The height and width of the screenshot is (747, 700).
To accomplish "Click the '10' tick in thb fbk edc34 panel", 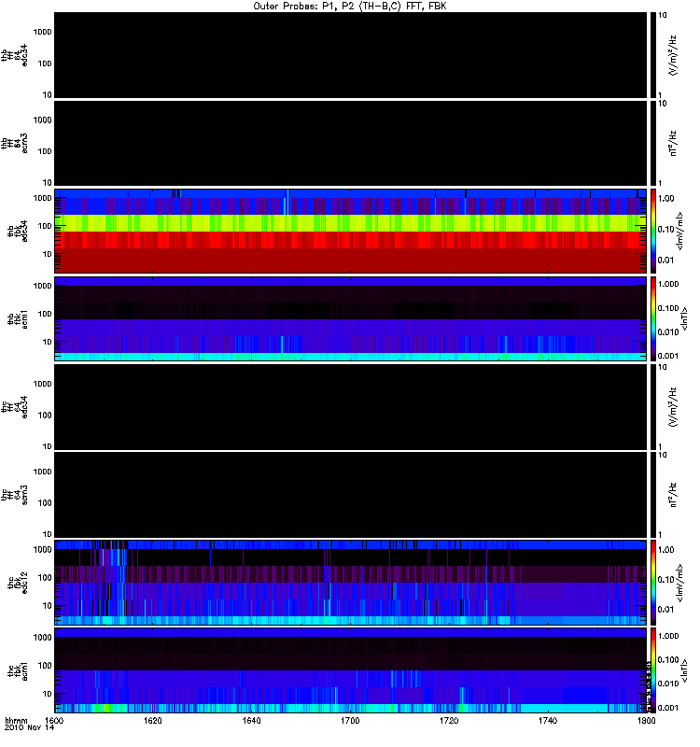I will (x=48, y=254).
